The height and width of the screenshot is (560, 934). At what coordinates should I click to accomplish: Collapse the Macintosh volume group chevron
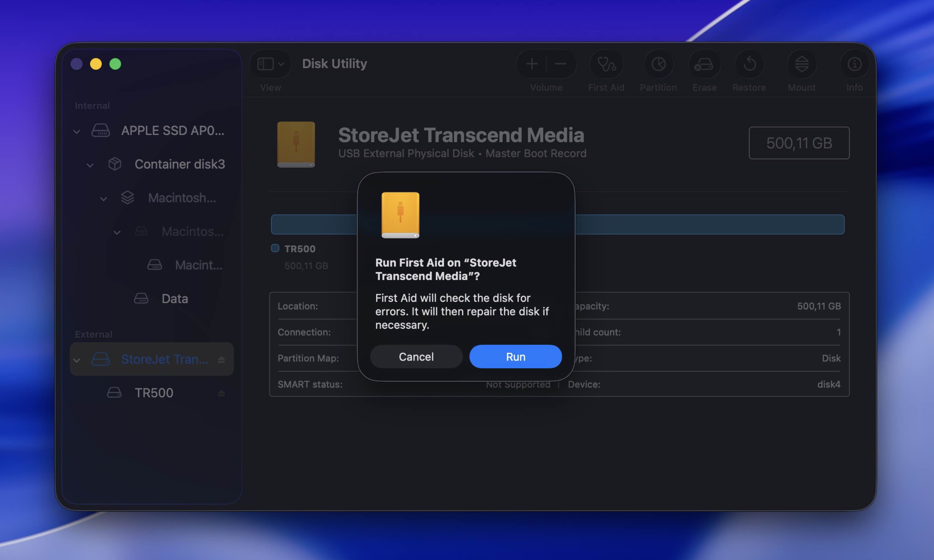(103, 199)
